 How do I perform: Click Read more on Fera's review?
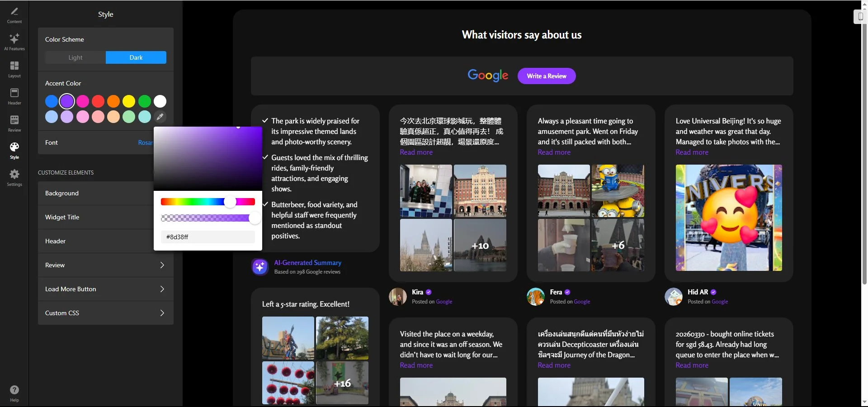click(x=554, y=152)
